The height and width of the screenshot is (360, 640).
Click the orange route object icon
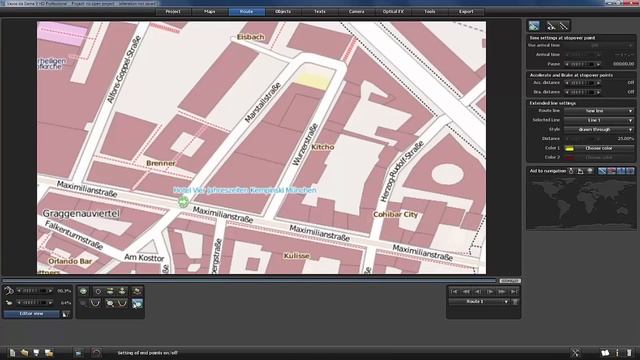pos(137,291)
